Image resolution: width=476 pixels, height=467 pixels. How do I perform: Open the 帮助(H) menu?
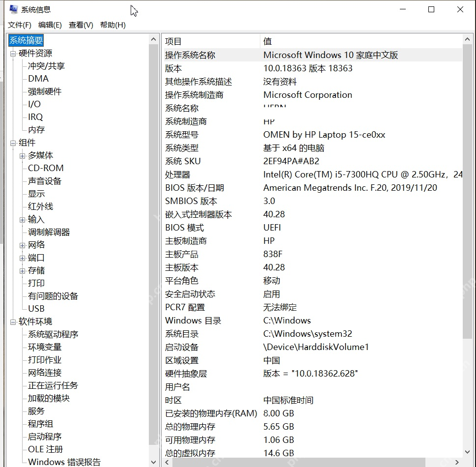click(x=112, y=25)
